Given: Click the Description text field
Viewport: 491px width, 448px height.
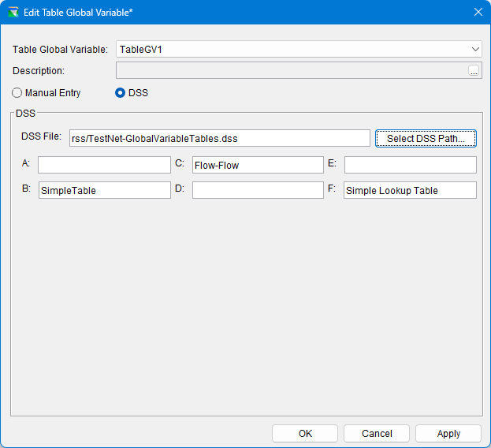Looking at the screenshot, I should pos(290,70).
